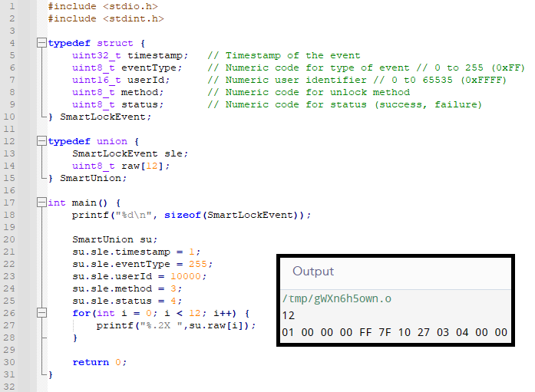Click the 'return 0;' statement

point(99,362)
